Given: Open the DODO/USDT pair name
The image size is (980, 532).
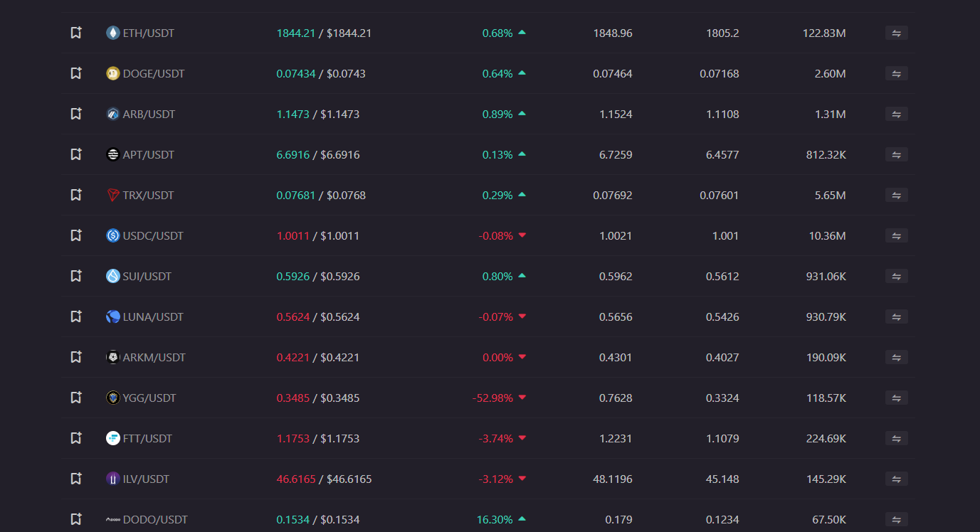Looking at the screenshot, I should click(155, 519).
